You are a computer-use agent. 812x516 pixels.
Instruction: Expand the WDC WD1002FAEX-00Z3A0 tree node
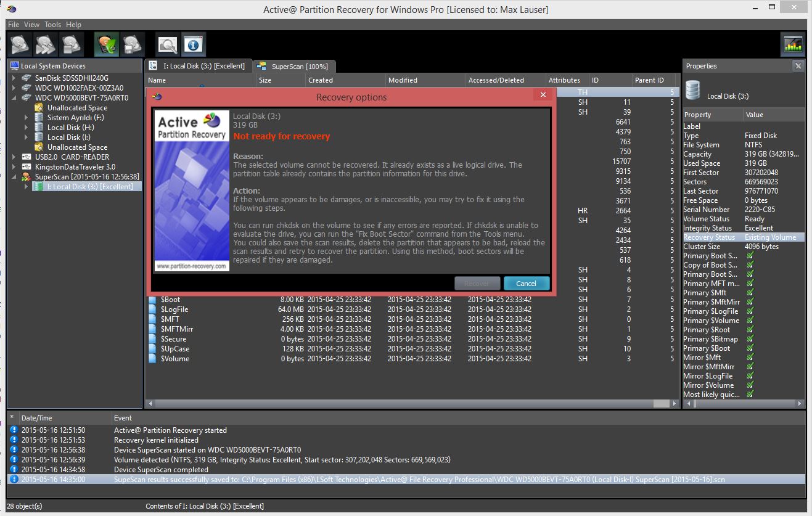tap(14, 88)
